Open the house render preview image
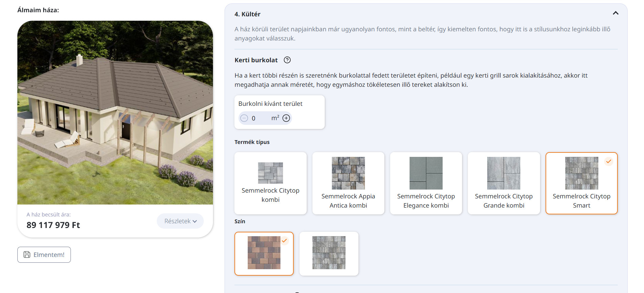 (115, 113)
